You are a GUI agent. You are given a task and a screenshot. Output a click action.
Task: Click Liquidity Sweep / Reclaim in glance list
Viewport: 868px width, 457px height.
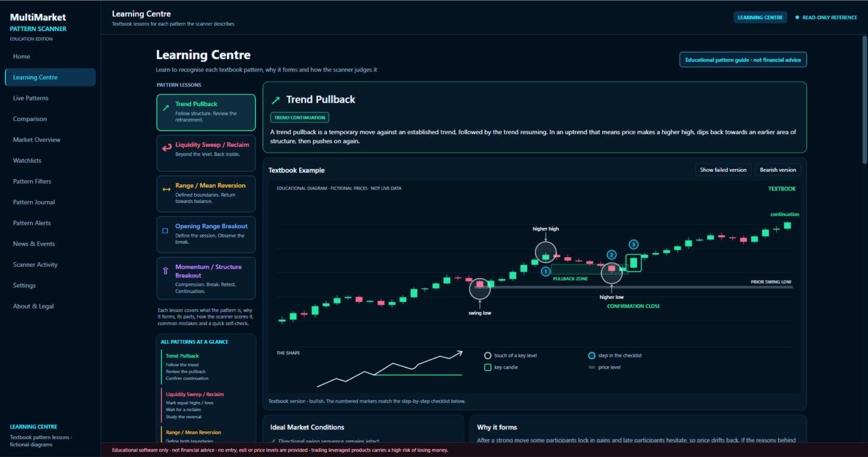(x=195, y=394)
